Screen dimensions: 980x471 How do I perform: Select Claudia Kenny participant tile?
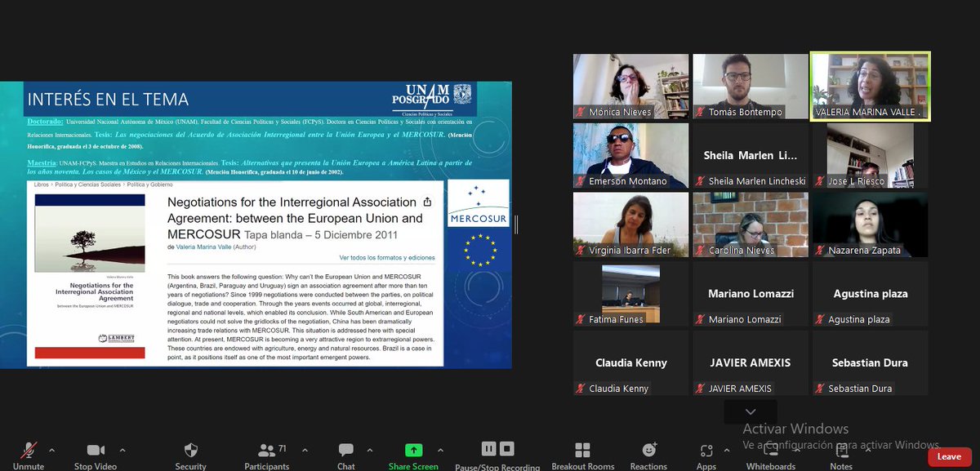tap(630, 363)
